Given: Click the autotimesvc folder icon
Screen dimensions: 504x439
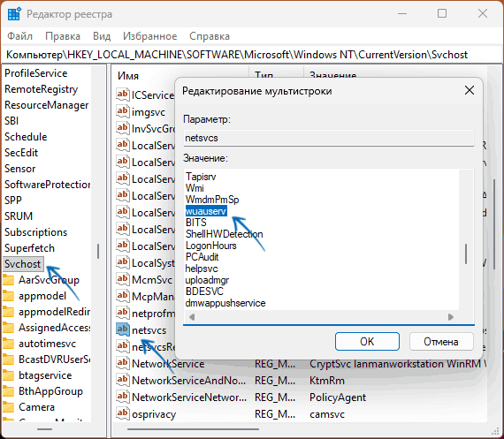Looking at the screenshot, I should tap(9, 344).
